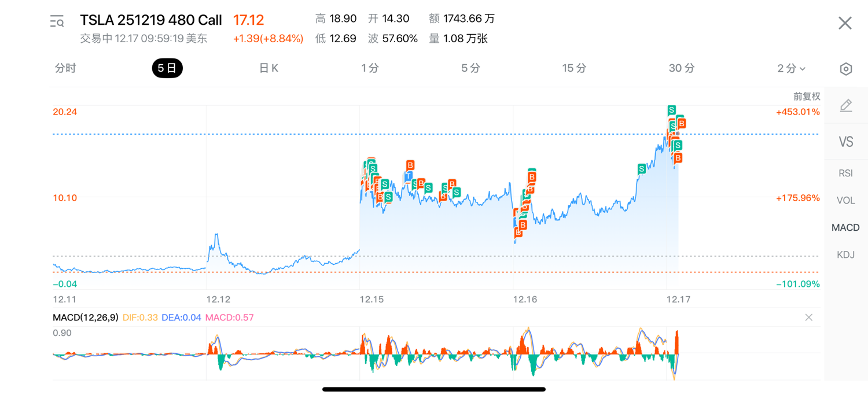The image size is (868, 399).
Task: Close the MACD indicator panel
Action: point(808,317)
